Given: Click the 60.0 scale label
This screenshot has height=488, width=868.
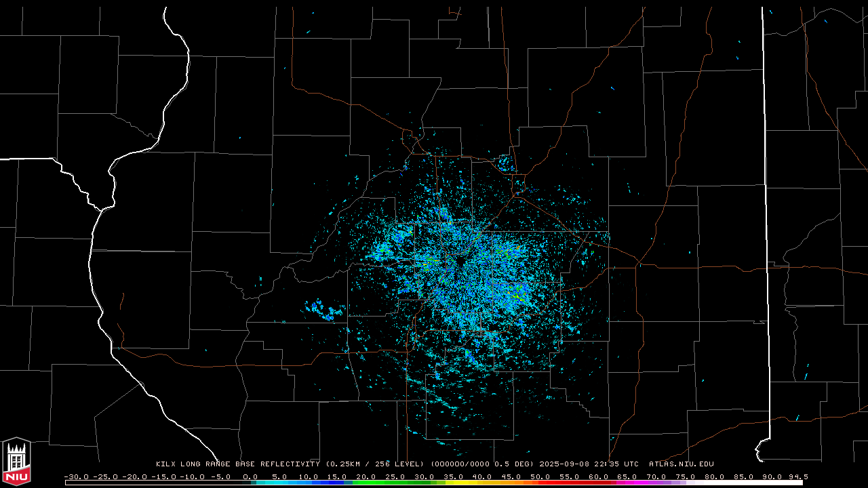Looking at the screenshot, I should point(599,476).
